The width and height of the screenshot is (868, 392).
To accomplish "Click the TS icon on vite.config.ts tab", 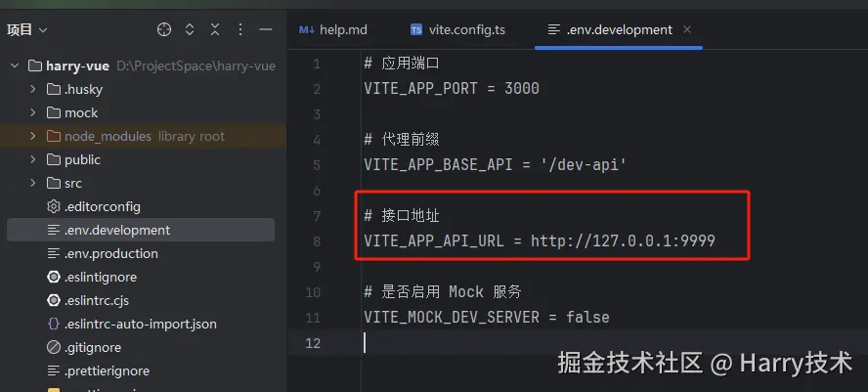I will pyautogui.click(x=416, y=30).
